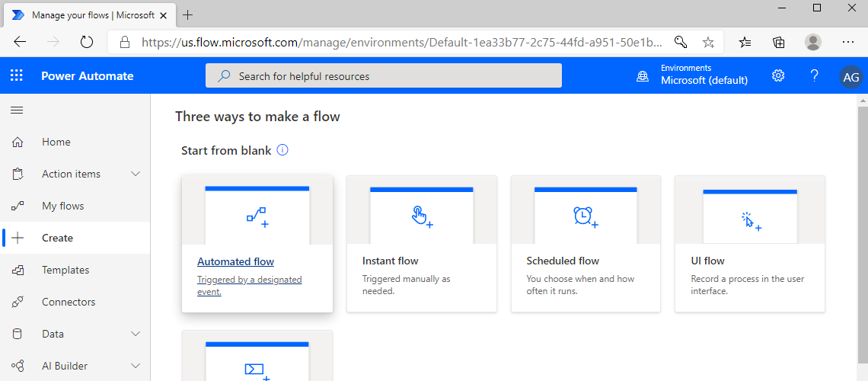Open browser Collections icon
The height and width of the screenshot is (381, 868).
point(779,42)
